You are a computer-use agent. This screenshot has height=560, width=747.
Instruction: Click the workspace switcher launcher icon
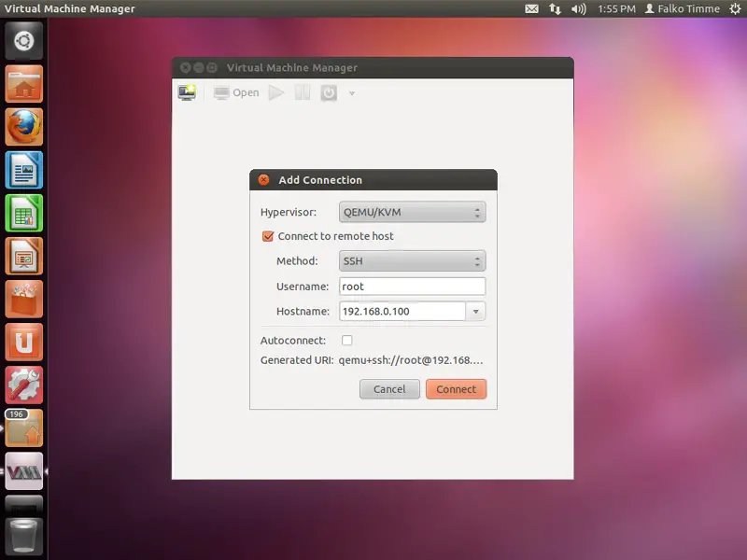coord(24,505)
